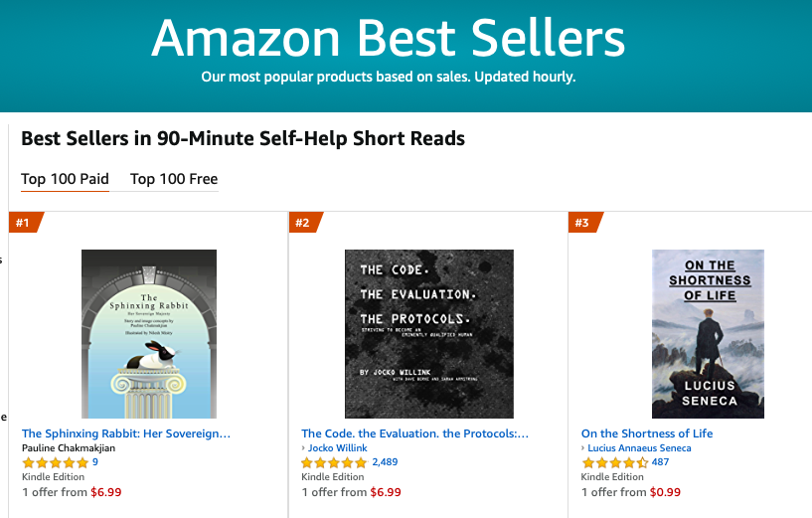Viewport: 812px width, 518px height.
Task: Click The Sphinxing Rabbit cover image
Action: point(149,333)
